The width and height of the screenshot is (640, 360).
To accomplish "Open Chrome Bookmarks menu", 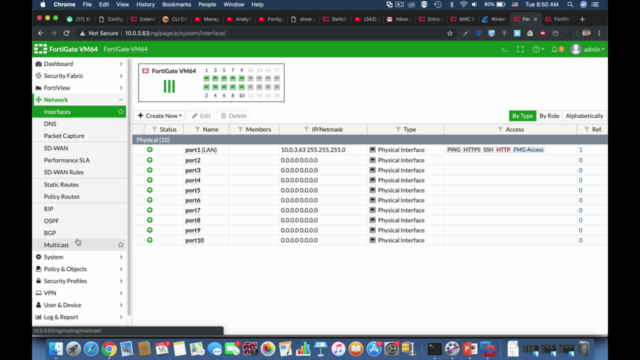I will [x=176, y=4].
